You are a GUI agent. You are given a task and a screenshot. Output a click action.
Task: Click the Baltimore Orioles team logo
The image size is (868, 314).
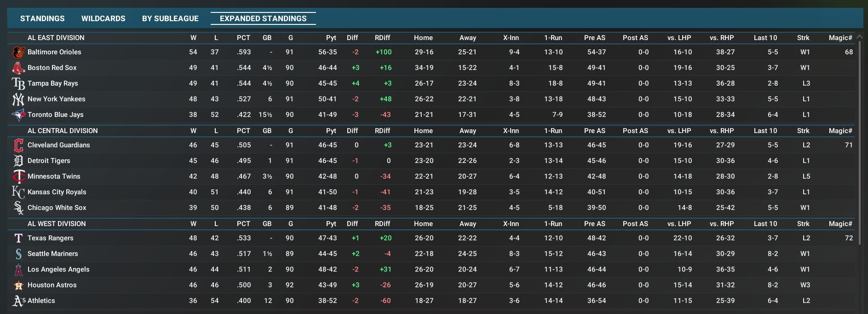pyautogui.click(x=18, y=52)
